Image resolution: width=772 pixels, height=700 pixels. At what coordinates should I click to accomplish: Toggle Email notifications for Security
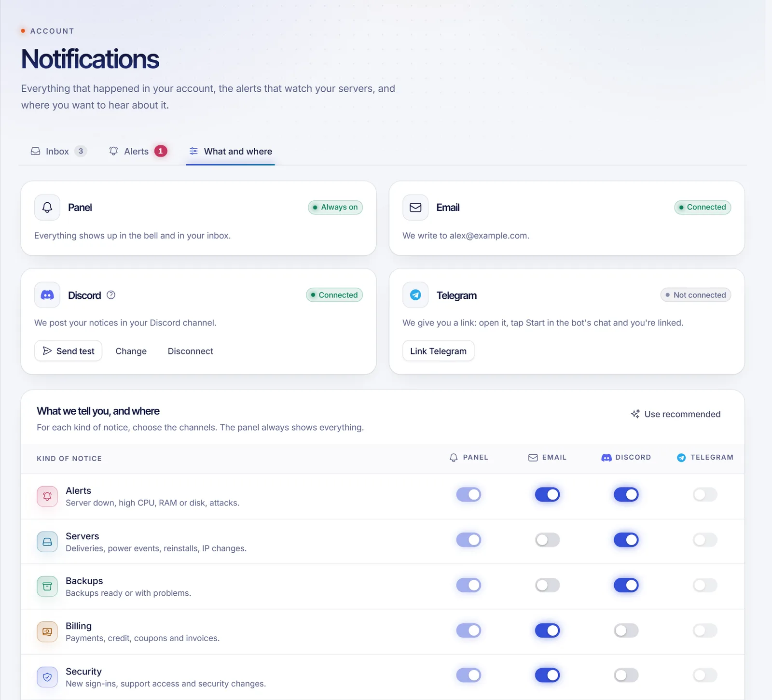coord(547,675)
